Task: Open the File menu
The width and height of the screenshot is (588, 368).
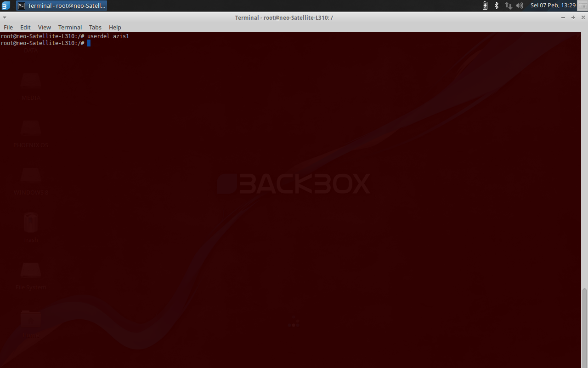Action: click(x=8, y=27)
